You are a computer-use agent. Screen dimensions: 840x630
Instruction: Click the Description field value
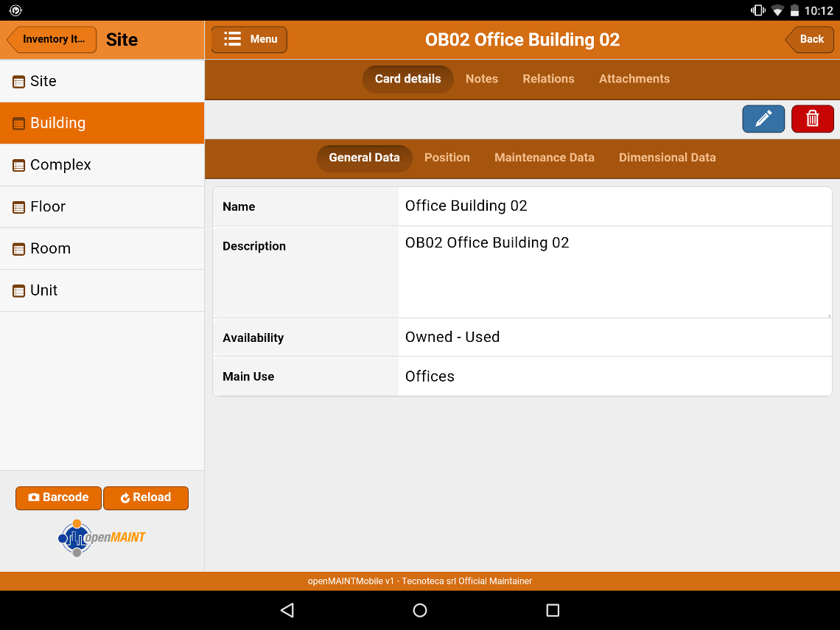tap(486, 242)
